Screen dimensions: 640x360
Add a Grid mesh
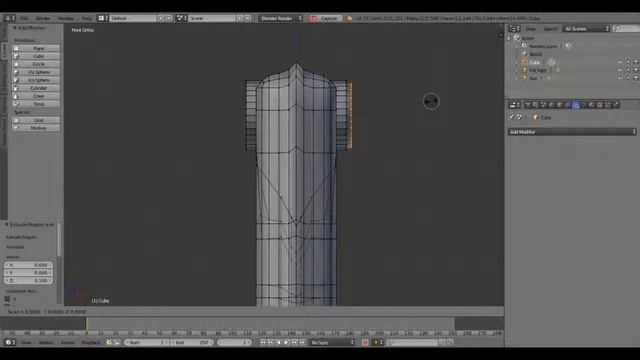[36, 120]
